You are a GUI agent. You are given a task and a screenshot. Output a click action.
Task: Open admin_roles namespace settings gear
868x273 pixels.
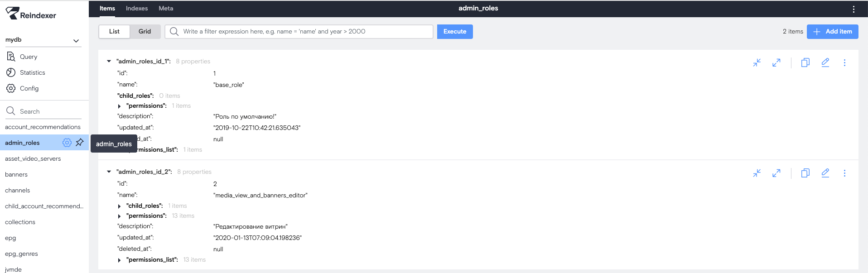click(67, 143)
